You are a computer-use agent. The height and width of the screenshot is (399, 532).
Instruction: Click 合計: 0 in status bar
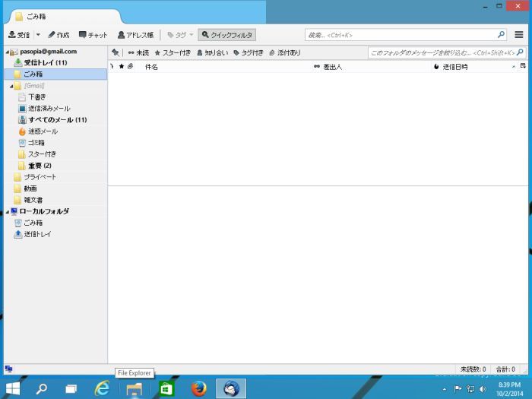505,369
